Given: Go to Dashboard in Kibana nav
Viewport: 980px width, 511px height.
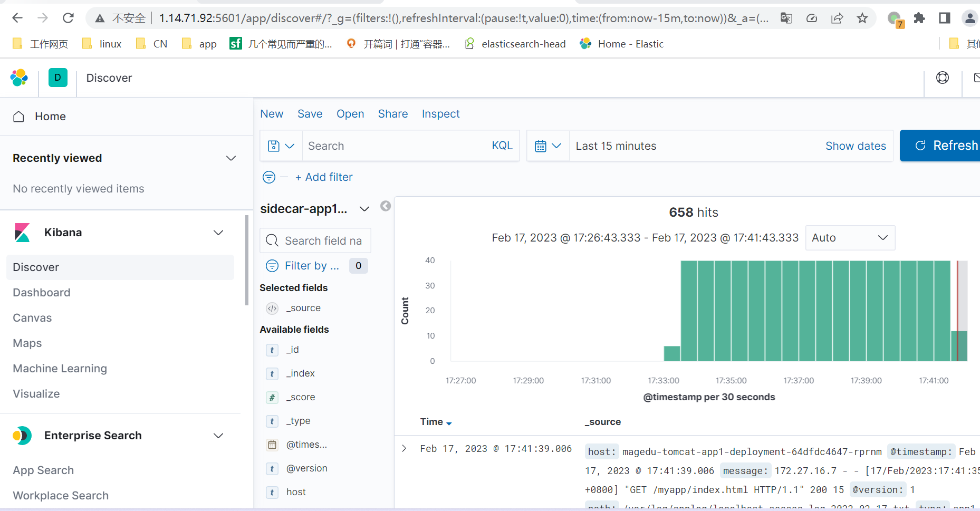Looking at the screenshot, I should click(x=42, y=293).
